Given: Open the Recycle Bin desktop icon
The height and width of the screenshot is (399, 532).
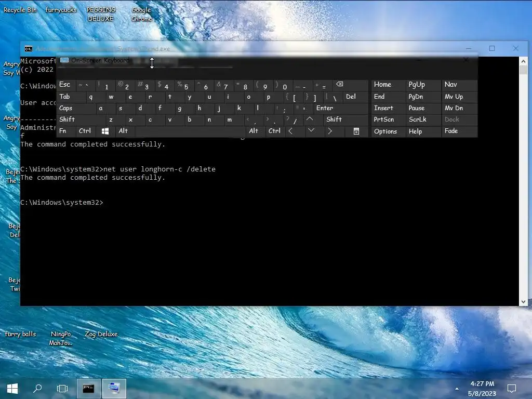Looking at the screenshot, I should [x=20, y=10].
